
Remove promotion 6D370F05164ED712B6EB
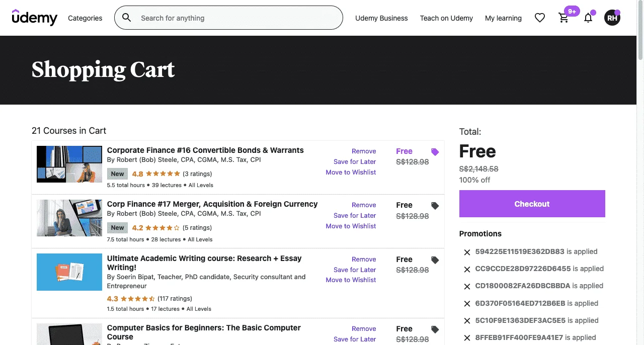[467, 304]
